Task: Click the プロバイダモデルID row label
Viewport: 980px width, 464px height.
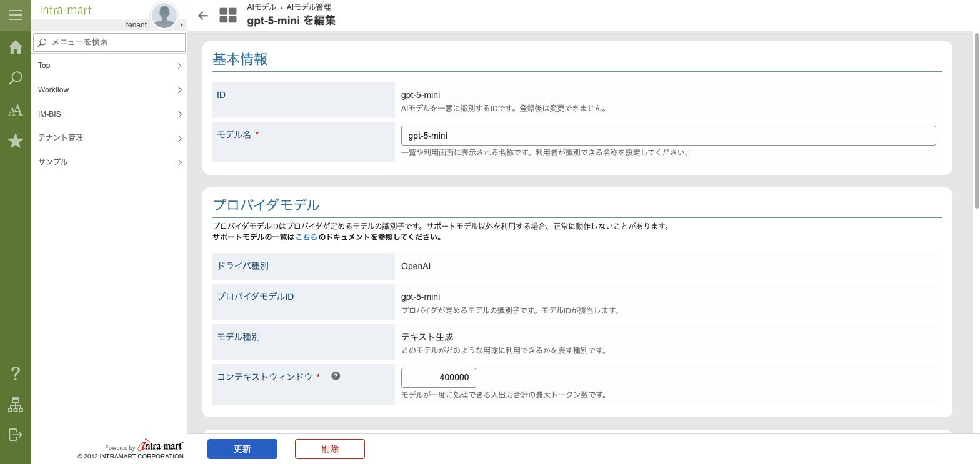Action: 255,296
